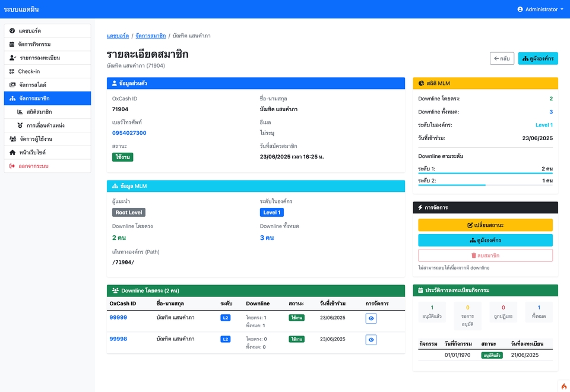
Task: Click the Check-in QR icon in sidebar
Action: tap(12, 71)
